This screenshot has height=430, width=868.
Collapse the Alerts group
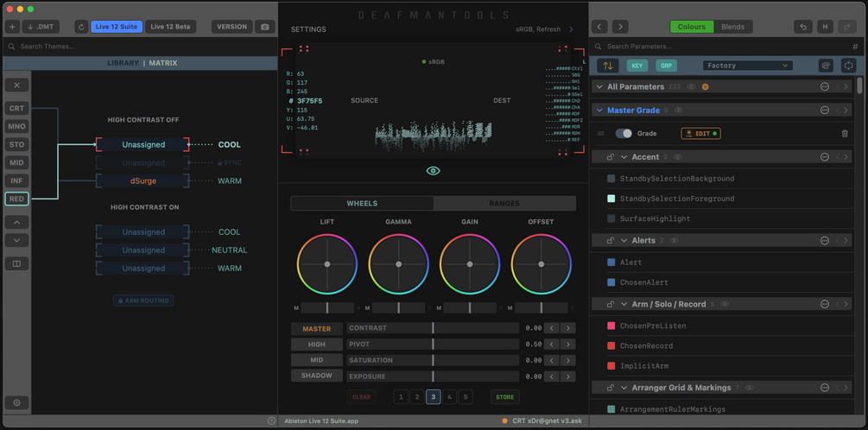pos(624,241)
